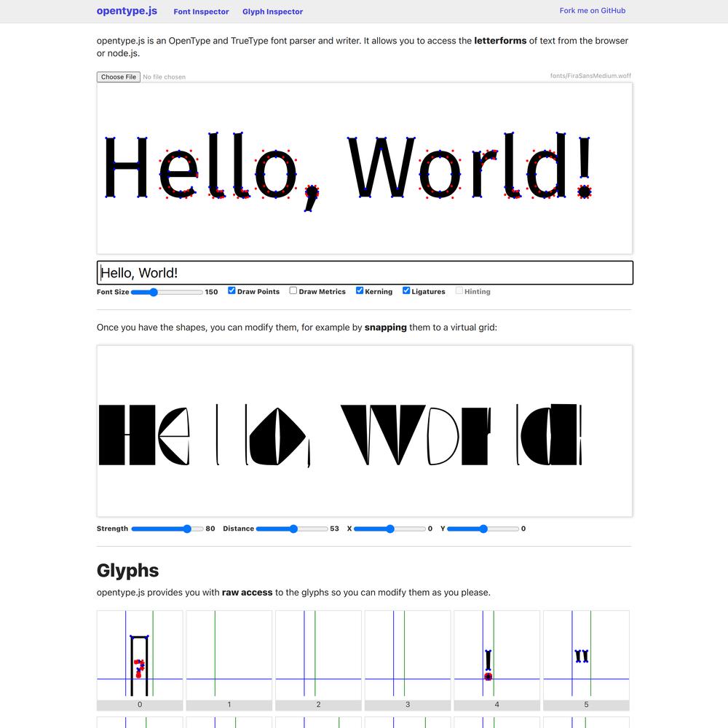Click the Distance slider

click(292, 529)
